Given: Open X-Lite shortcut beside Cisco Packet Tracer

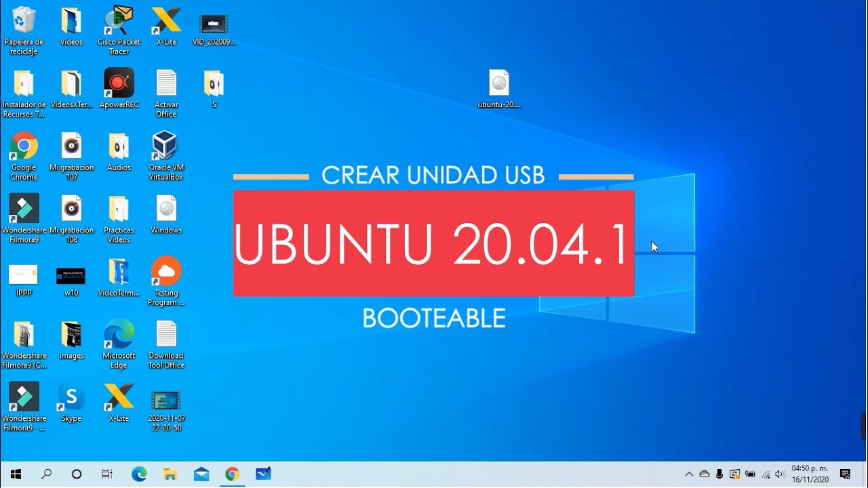Looking at the screenshot, I should point(166,27).
